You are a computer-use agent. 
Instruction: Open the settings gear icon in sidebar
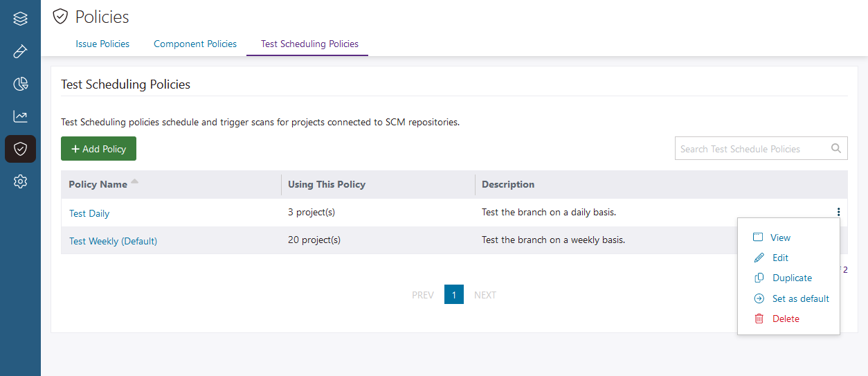point(20,181)
